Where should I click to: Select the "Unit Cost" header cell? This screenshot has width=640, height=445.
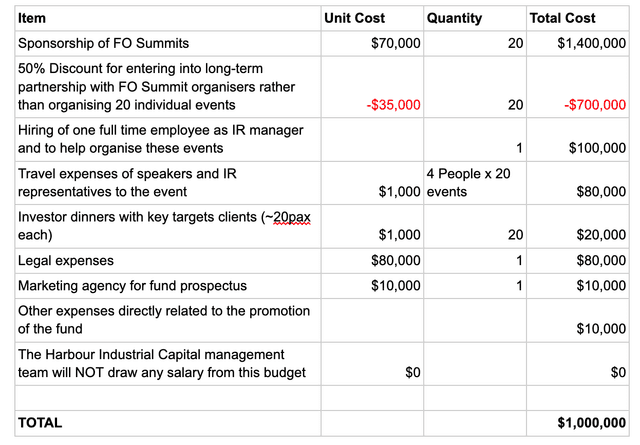[354, 18]
